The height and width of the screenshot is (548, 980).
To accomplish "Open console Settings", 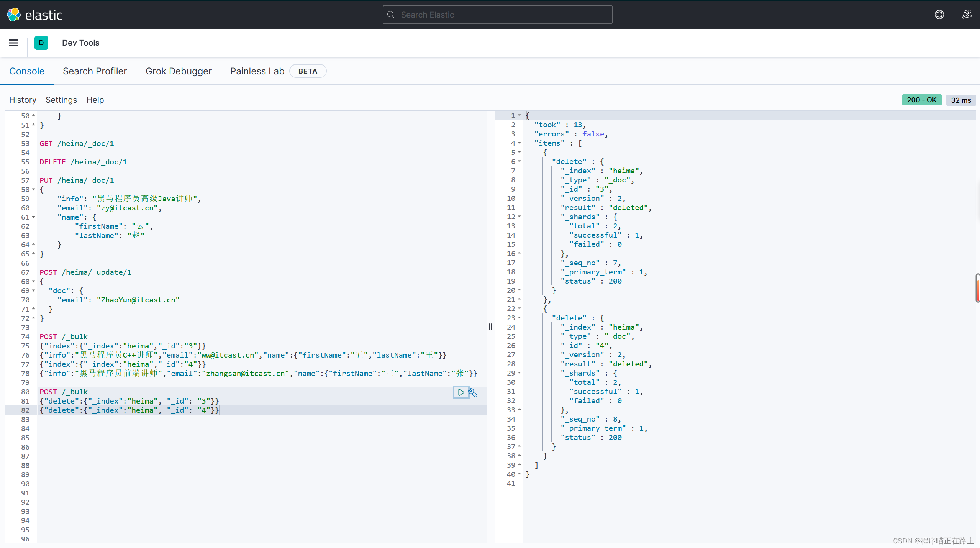I will (x=61, y=100).
